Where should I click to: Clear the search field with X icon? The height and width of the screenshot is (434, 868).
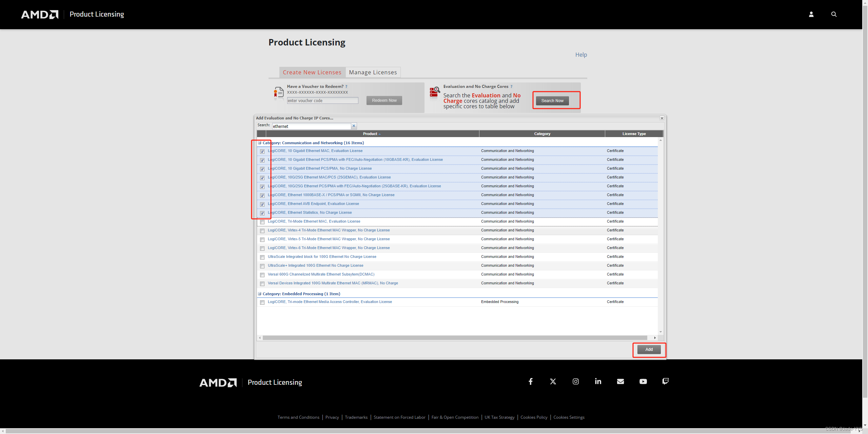pos(354,126)
